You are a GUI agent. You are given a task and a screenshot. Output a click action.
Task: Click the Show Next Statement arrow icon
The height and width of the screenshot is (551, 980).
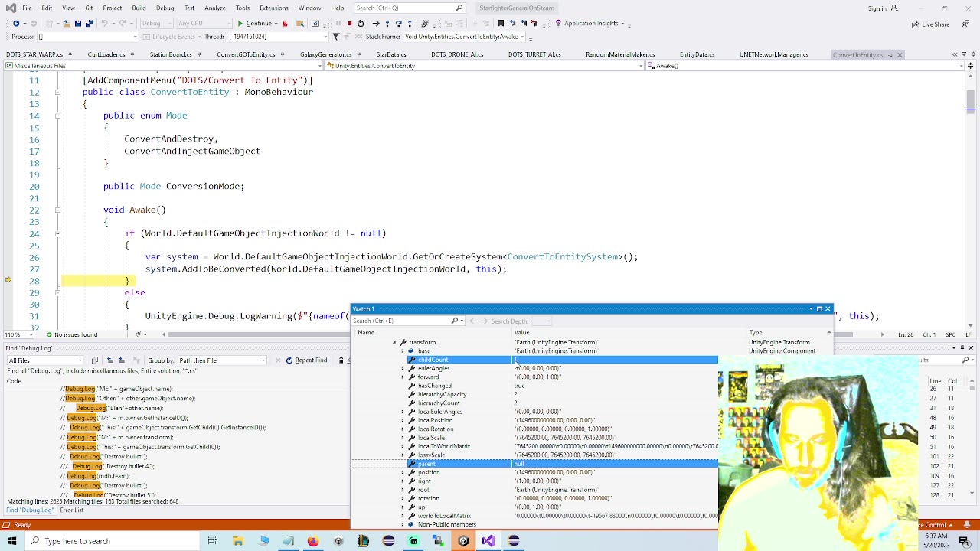coord(375,24)
